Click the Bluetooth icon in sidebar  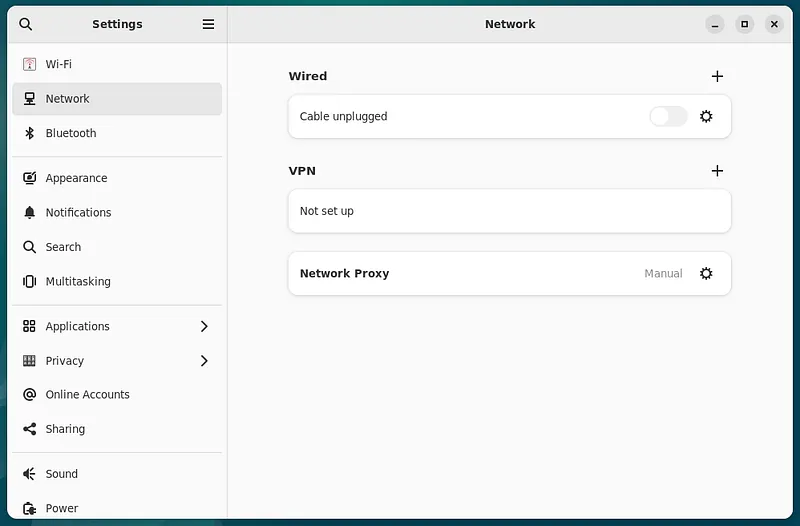(29, 133)
